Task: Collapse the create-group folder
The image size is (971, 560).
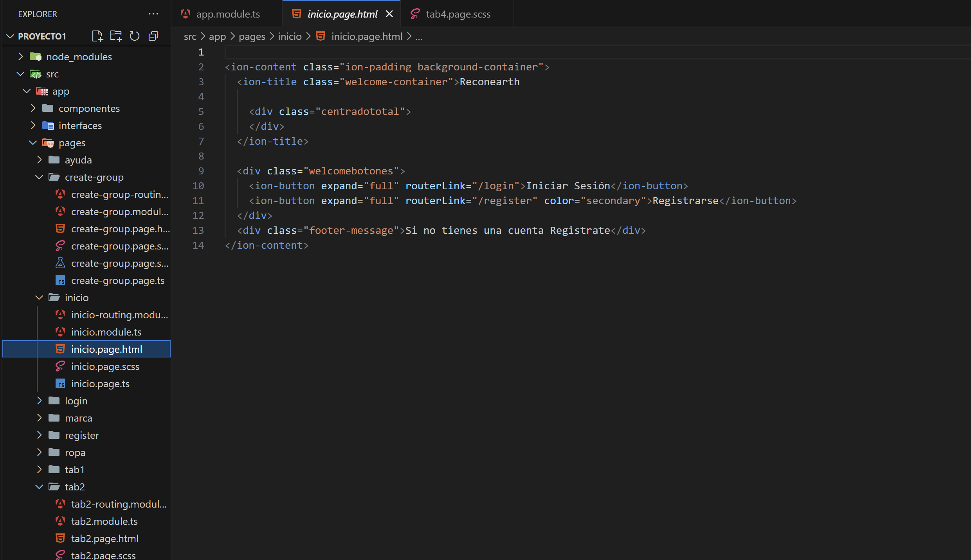Action: [39, 177]
